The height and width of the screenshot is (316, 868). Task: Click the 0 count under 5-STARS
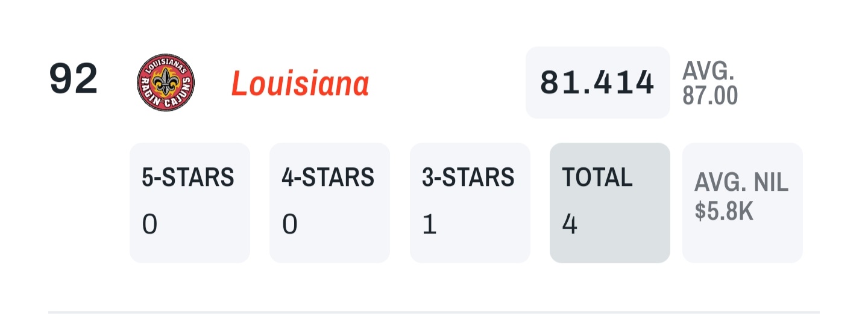point(149,225)
